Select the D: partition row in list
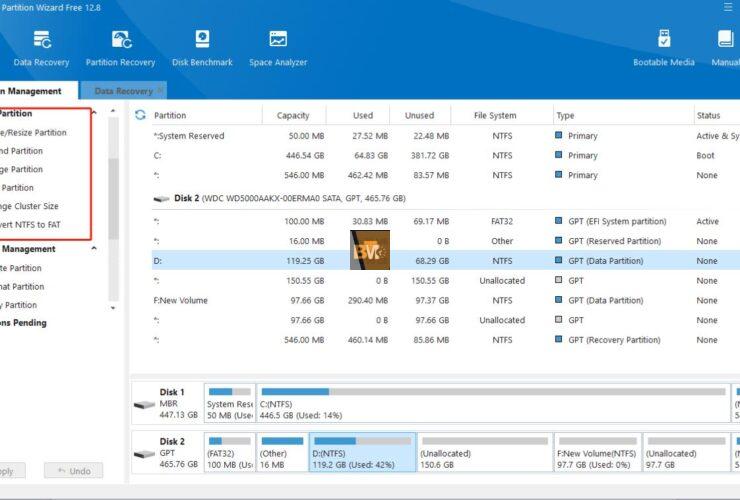Viewport: 740px width, 500px height. pos(400,261)
